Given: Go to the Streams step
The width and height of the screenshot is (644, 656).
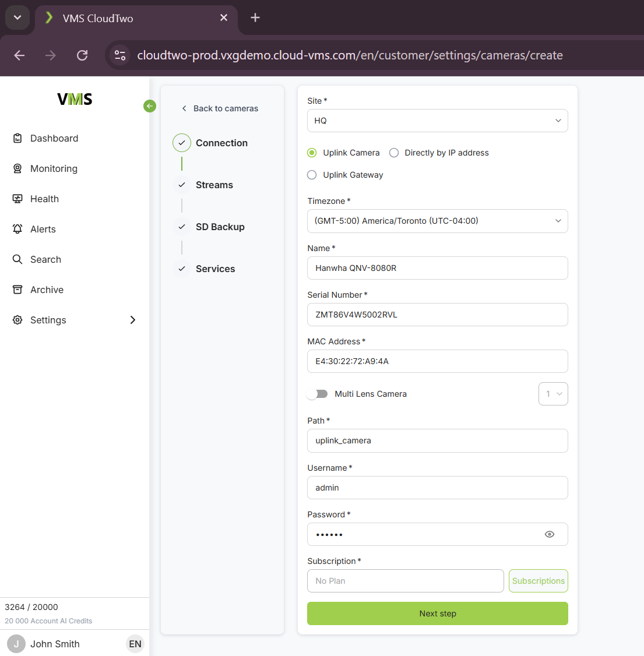Looking at the screenshot, I should [x=214, y=185].
